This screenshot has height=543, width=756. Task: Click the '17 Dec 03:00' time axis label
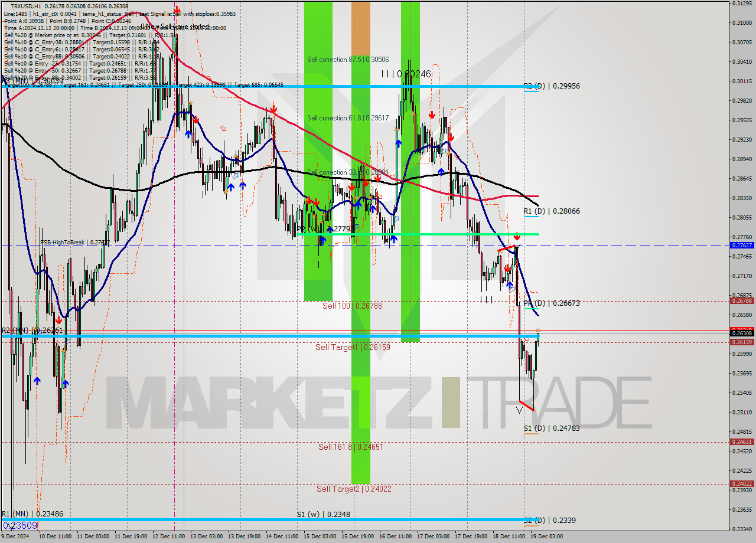(x=433, y=537)
